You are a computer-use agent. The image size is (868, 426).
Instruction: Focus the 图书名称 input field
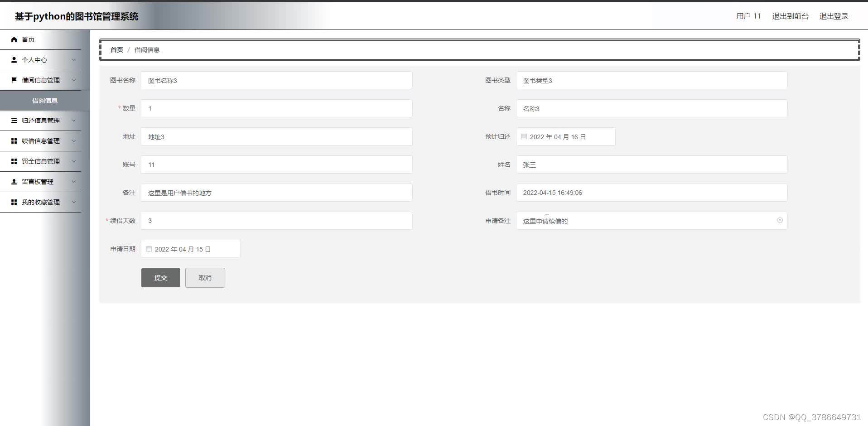tap(276, 80)
